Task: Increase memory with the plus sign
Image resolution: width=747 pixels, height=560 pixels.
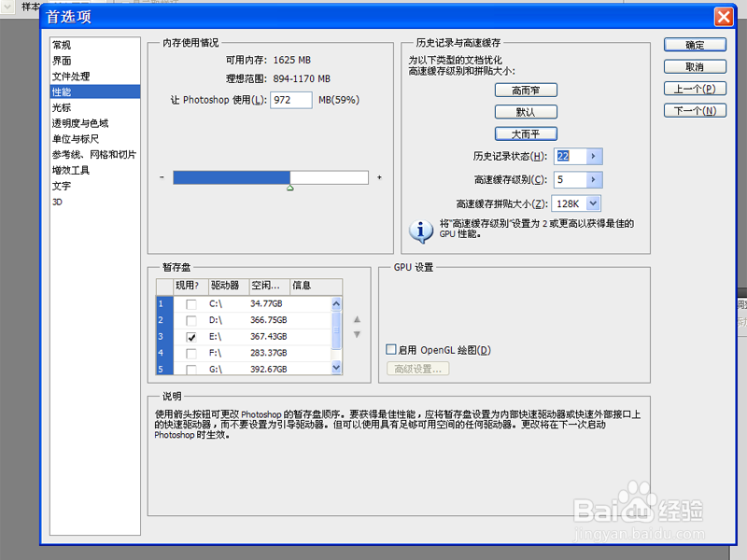Action: coord(379,177)
